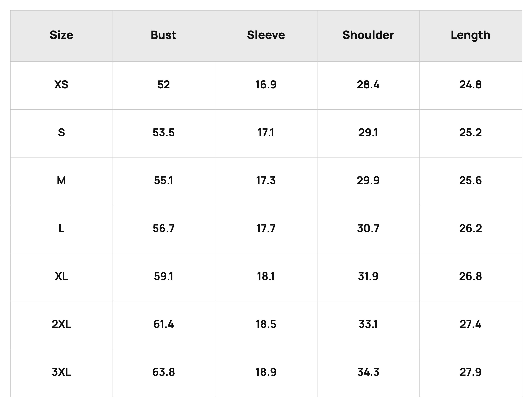This screenshot has width=532, height=407.
Task: Select the XS size row label
Action: (x=61, y=85)
